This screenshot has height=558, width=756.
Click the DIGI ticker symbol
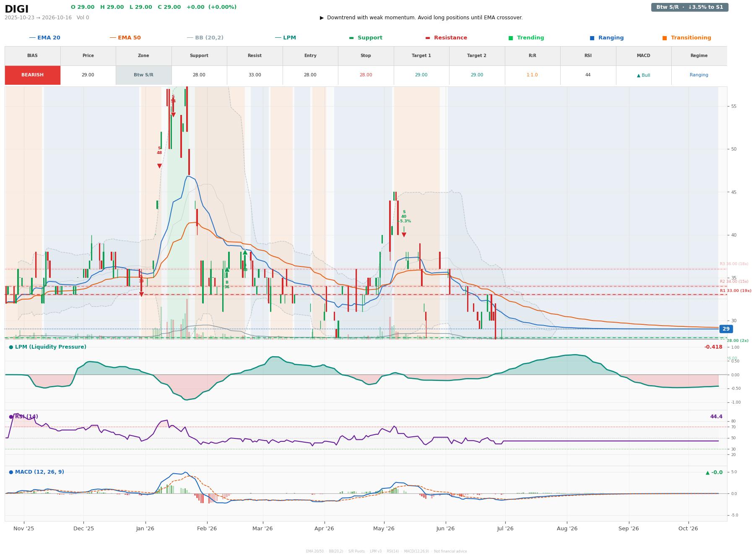(x=17, y=9)
